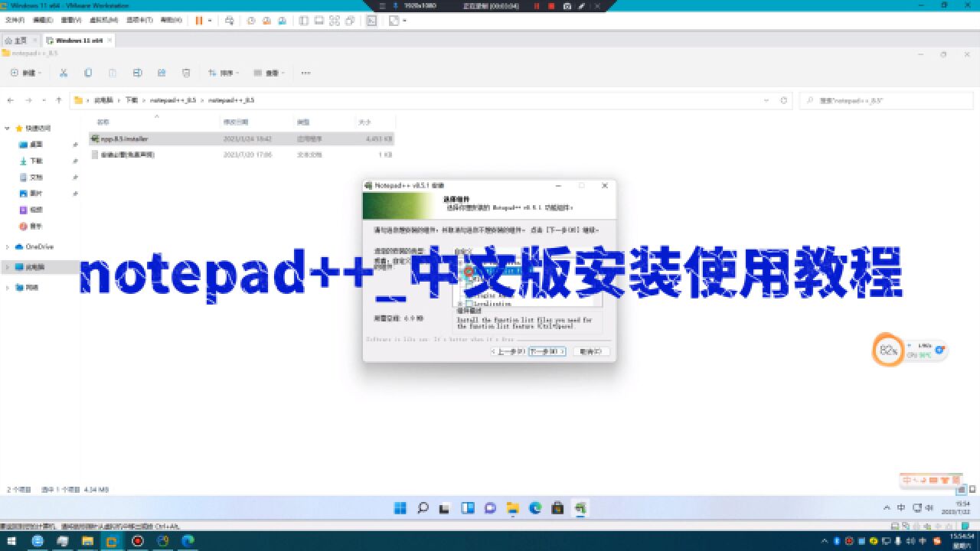Open the Start menu on the taskbar
980x551 pixels.
399,507
